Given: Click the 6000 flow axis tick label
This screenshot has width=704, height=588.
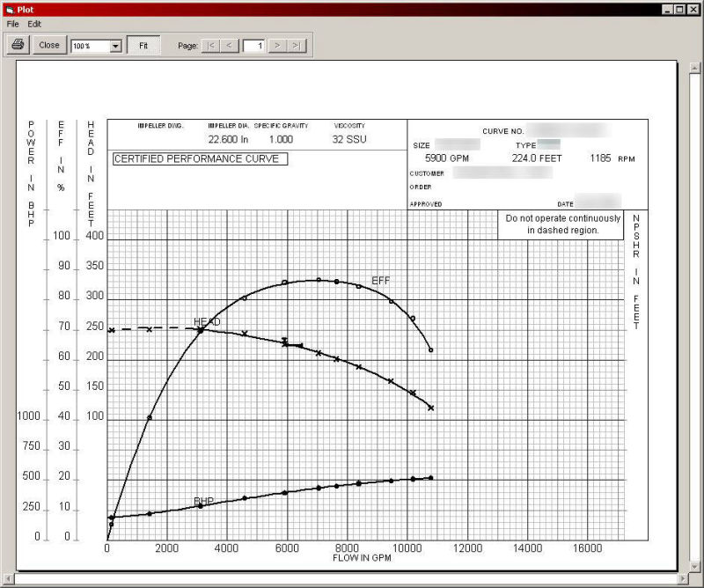Looking at the screenshot, I should click(287, 548).
